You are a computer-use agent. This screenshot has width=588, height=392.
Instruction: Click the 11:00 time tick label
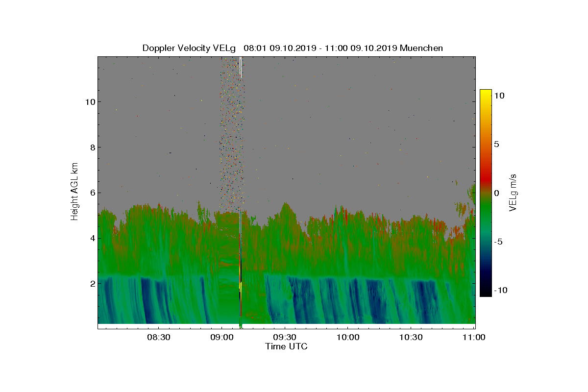(473, 338)
